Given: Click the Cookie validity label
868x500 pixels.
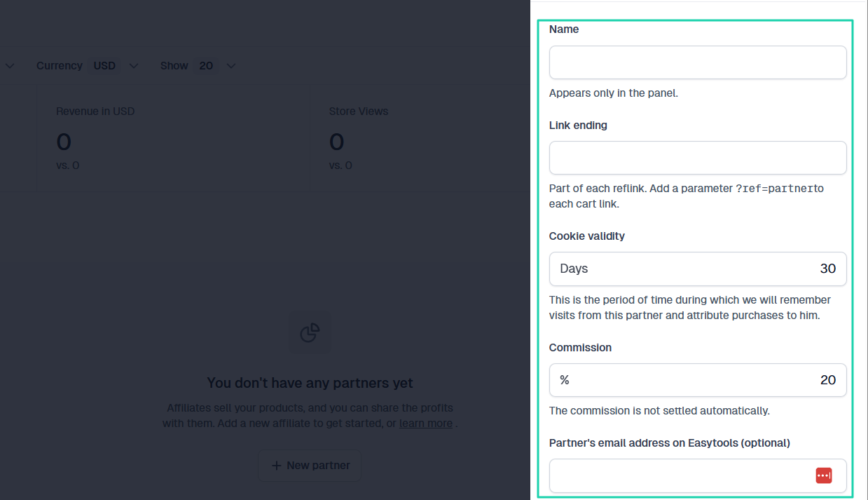Looking at the screenshot, I should coord(587,236).
